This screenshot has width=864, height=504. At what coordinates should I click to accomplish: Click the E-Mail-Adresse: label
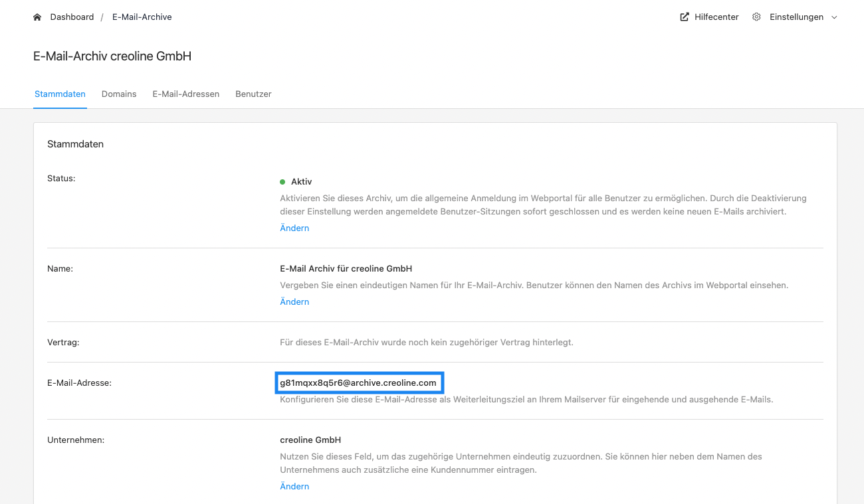pos(79,383)
